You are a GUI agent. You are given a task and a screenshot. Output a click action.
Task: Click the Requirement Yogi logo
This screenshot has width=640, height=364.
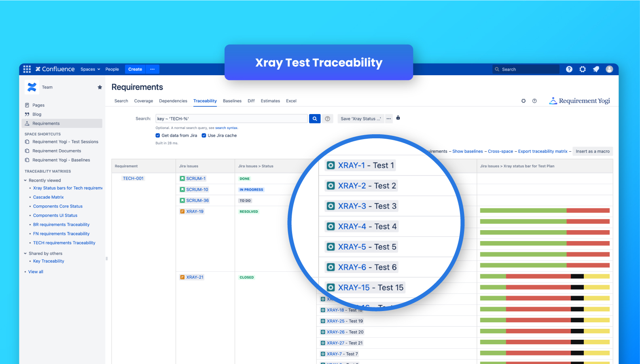click(x=579, y=101)
